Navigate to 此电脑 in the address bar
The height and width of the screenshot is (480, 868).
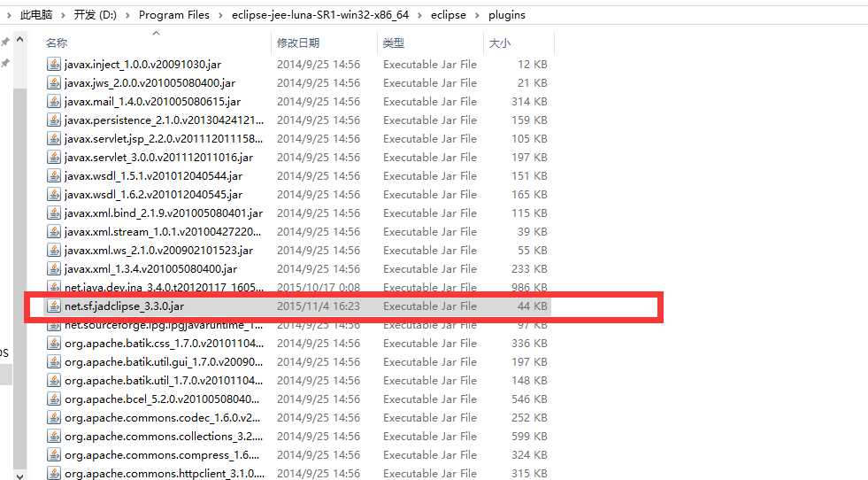[x=36, y=15]
